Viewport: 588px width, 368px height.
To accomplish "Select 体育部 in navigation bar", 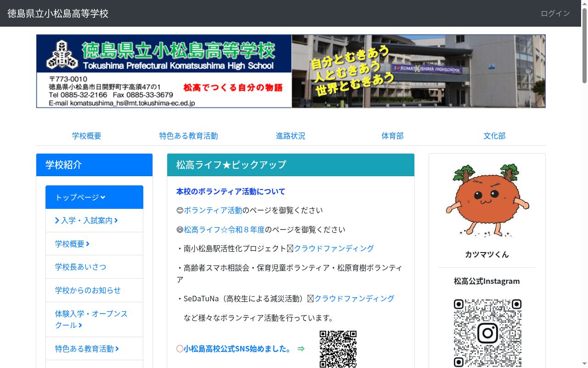I will (x=392, y=136).
